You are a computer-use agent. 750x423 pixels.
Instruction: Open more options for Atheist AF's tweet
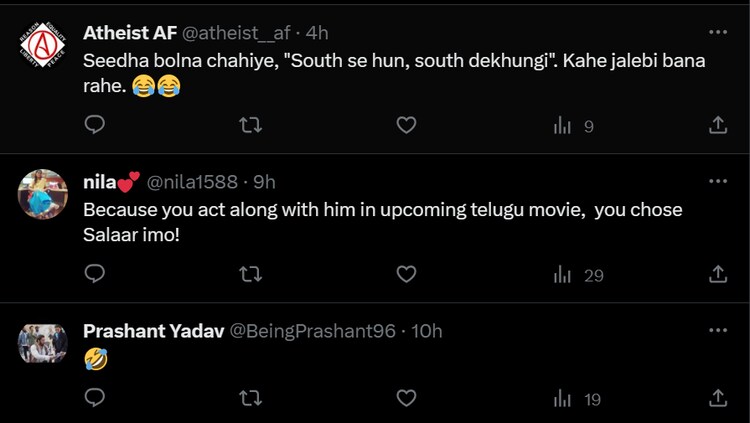(x=717, y=32)
